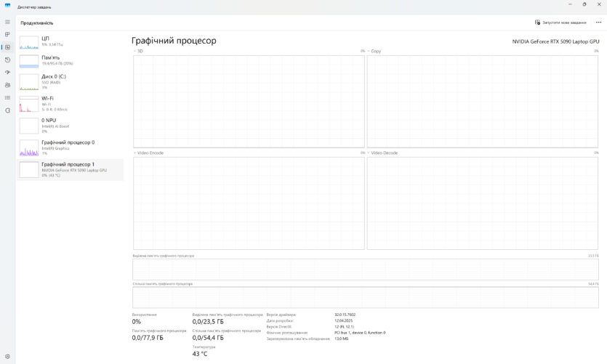Restore down the Task Manager window
The image size is (607, 364).
[x=584, y=4]
